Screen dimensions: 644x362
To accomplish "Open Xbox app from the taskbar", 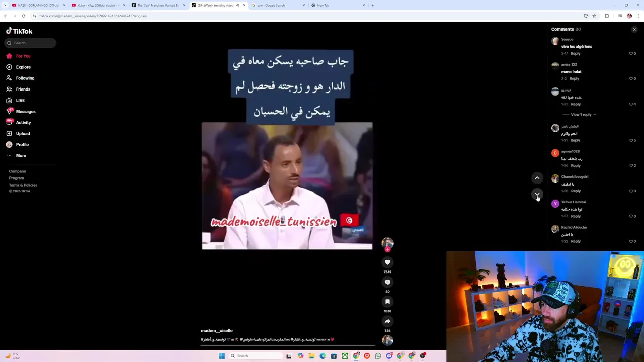I will click(345, 356).
